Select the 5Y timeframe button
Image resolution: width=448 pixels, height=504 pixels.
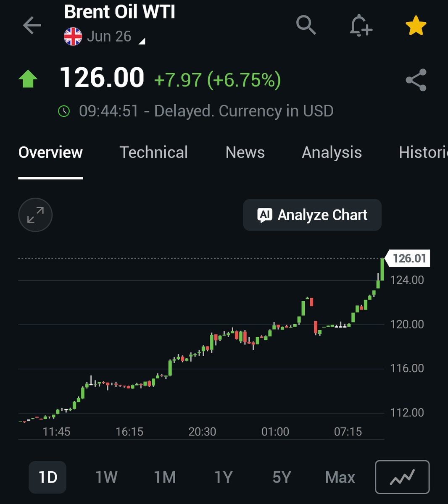(282, 477)
